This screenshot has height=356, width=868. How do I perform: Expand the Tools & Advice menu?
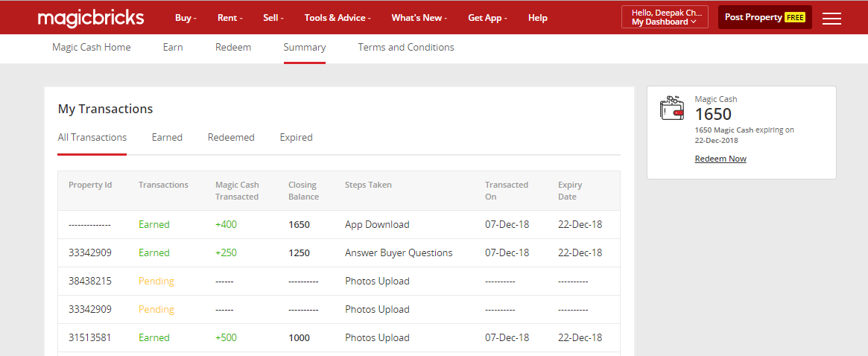coord(338,18)
